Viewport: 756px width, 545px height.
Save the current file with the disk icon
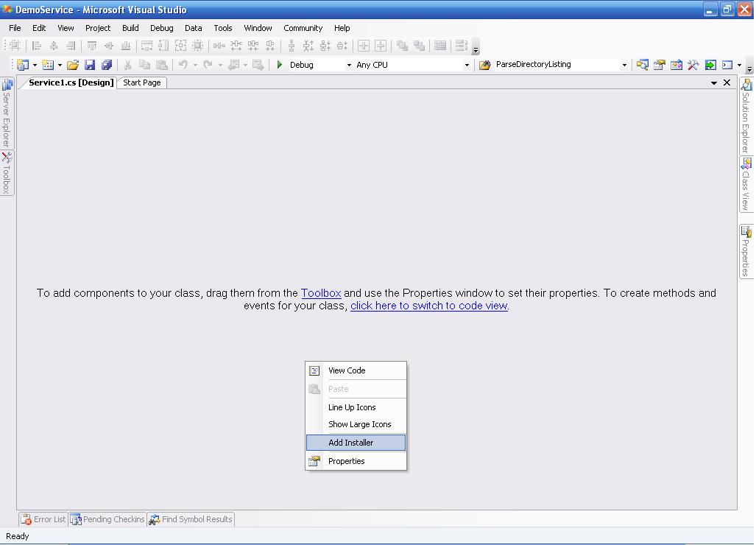point(90,65)
